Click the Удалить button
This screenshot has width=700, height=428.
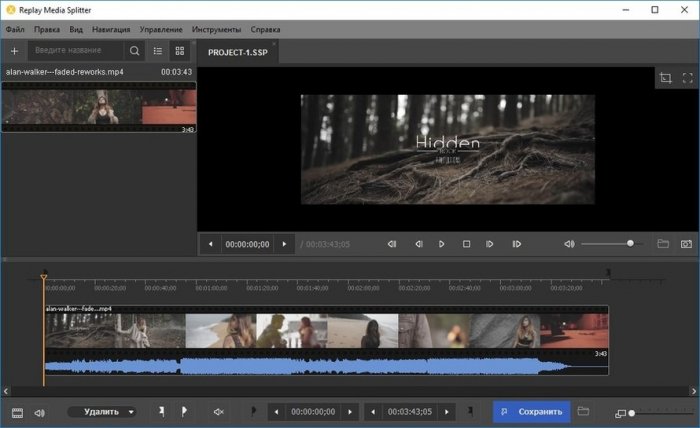(x=101, y=412)
